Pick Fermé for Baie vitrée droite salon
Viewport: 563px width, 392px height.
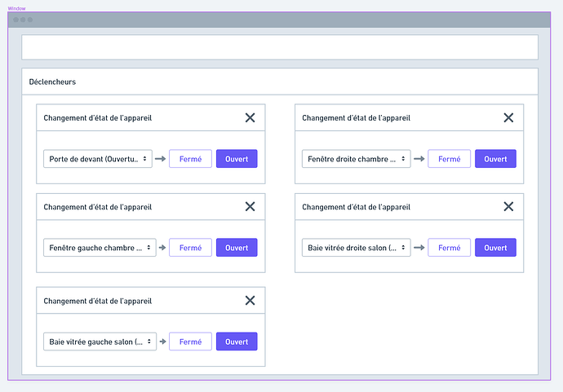click(449, 248)
